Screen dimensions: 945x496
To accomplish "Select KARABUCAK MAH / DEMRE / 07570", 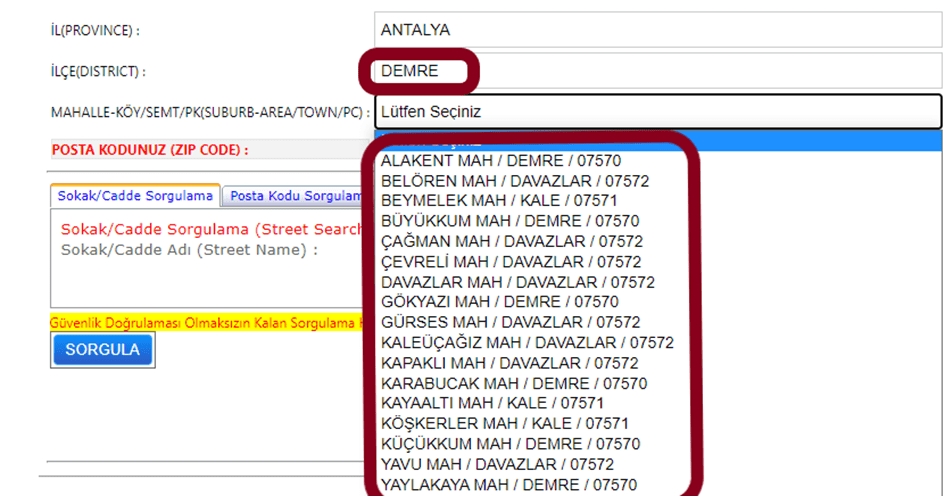I will point(514,383).
